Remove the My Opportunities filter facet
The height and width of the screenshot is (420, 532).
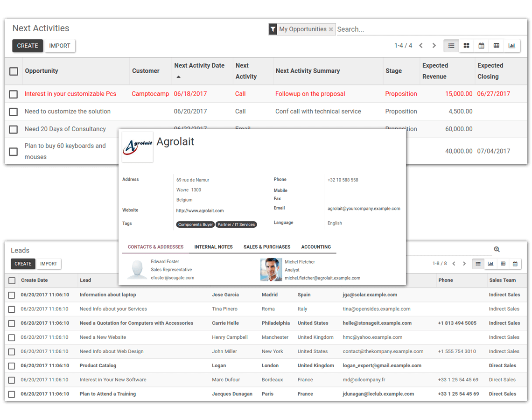[331, 29]
